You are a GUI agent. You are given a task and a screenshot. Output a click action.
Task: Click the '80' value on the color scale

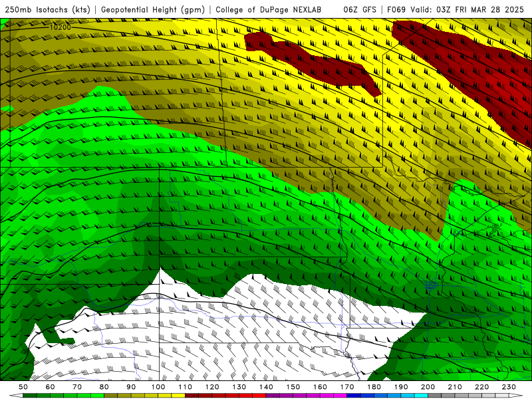tap(104, 387)
